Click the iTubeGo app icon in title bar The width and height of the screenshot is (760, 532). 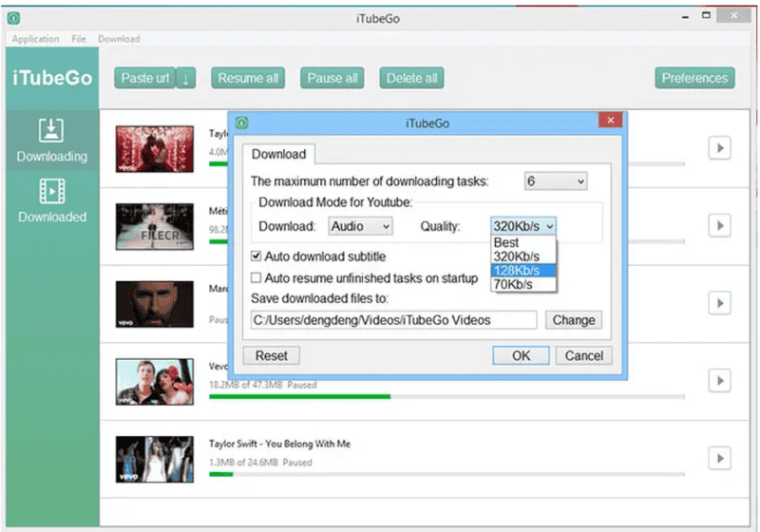pos(13,18)
